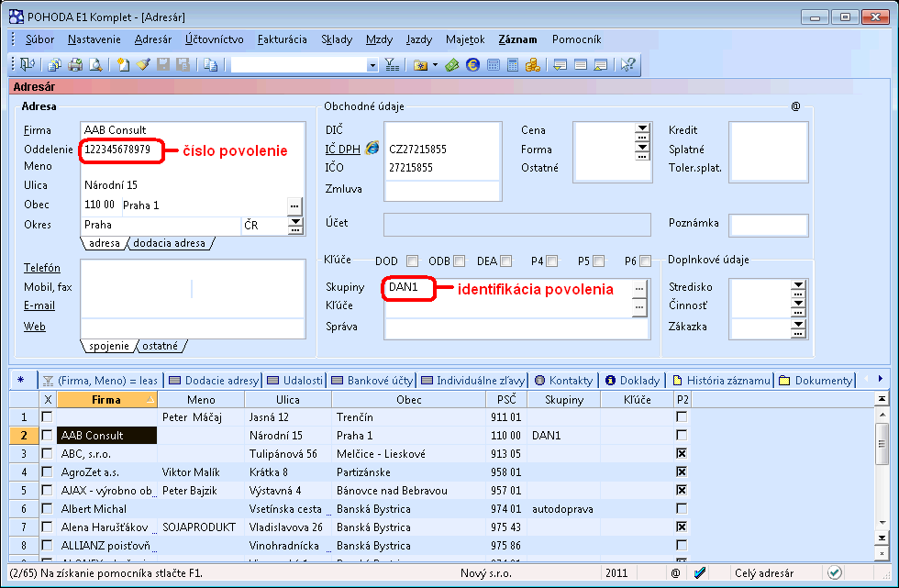Click the print reports (documents) toolbar icon
Viewport: 899px width, 588px height.
(54, 65)
